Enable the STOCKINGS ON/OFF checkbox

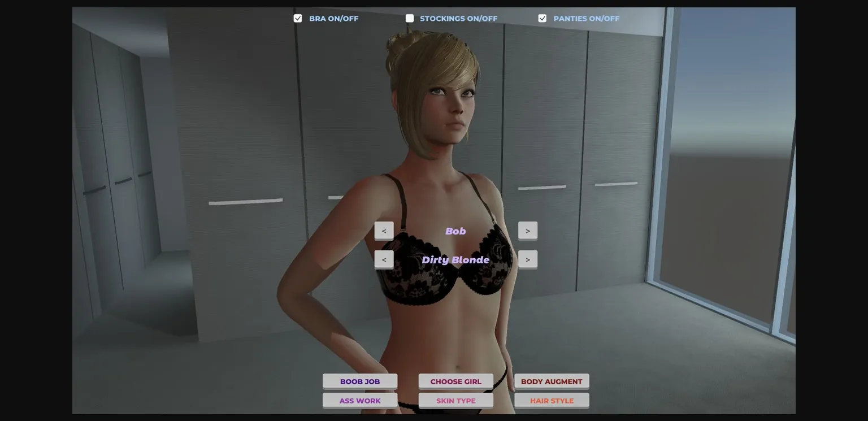tap(410, 18)
